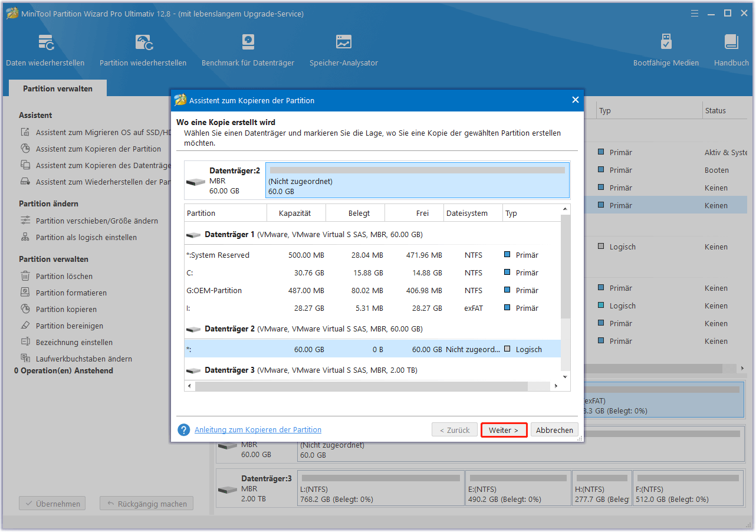Screen dimensions: 756x532
Task: Sort by Dateisystem column header
Action: (474, 214)
